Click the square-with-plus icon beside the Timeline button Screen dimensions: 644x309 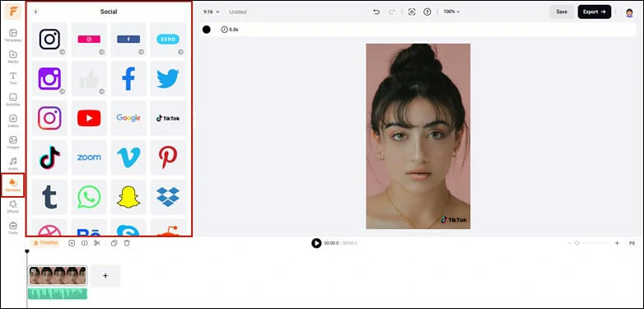72,243
